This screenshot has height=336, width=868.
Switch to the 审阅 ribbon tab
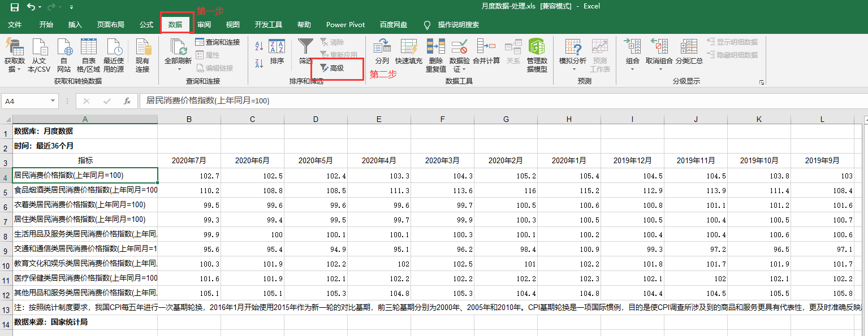click(204, 25)
